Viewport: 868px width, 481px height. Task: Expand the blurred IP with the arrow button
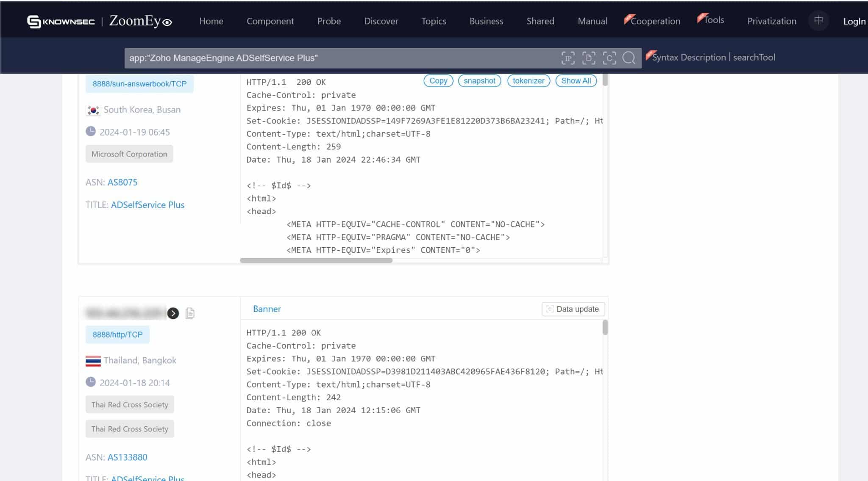[x=173, y=313]
